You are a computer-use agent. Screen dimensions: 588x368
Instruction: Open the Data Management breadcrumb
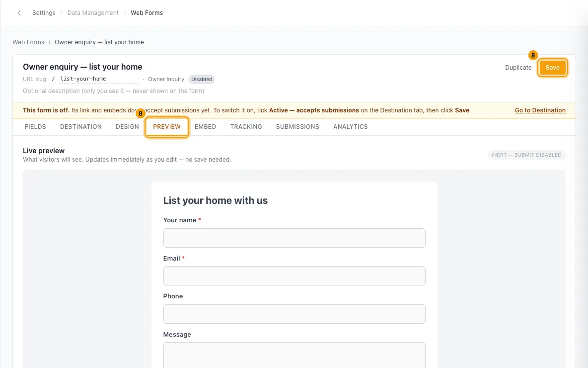[x=93, y=13]
